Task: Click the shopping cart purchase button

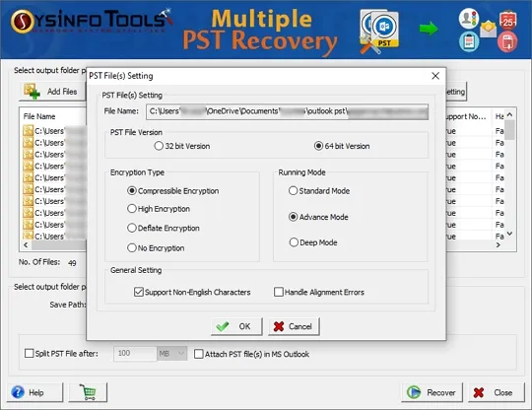Action: pyautogui.click(x=88, y=392)
